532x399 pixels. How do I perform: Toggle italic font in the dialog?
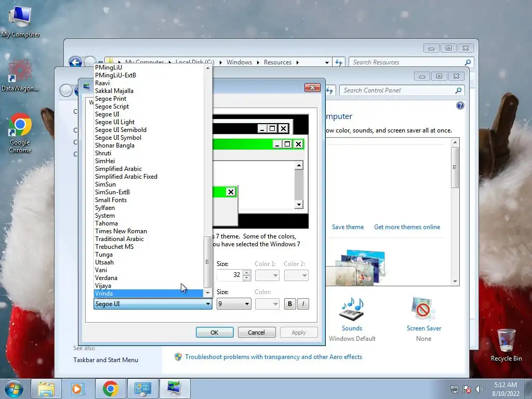[303, 303]
